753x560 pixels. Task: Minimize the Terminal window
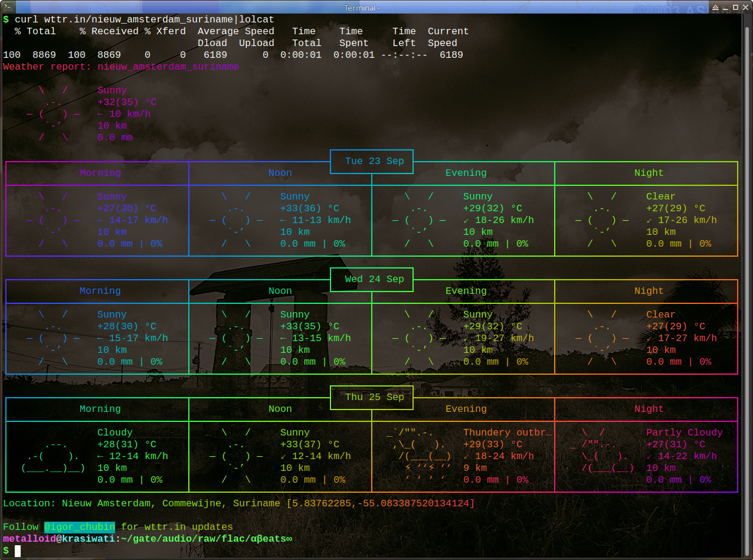point(725,8)
